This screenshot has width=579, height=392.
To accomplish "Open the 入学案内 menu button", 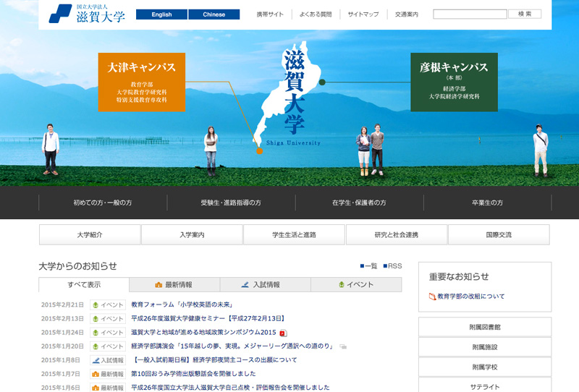I will pos(192,235).
